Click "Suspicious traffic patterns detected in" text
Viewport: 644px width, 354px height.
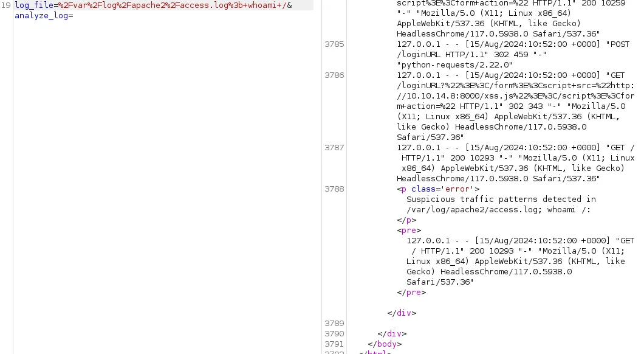tap(501, 200)
